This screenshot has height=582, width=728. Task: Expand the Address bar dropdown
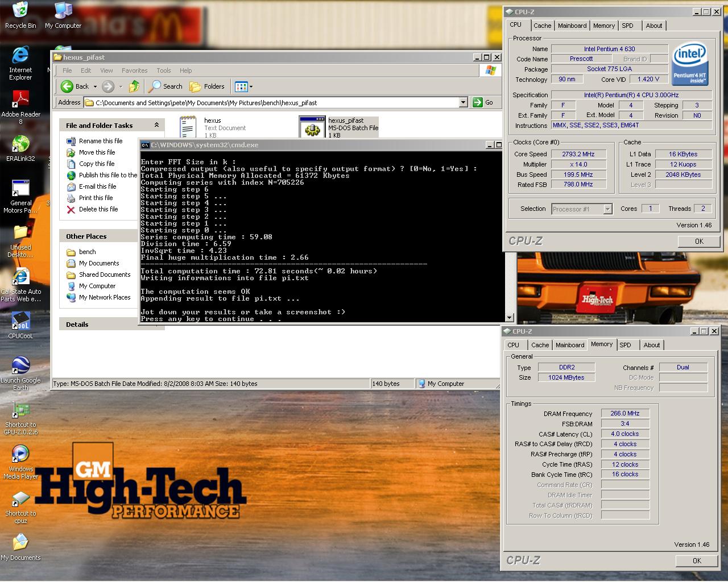pos(463,102)
